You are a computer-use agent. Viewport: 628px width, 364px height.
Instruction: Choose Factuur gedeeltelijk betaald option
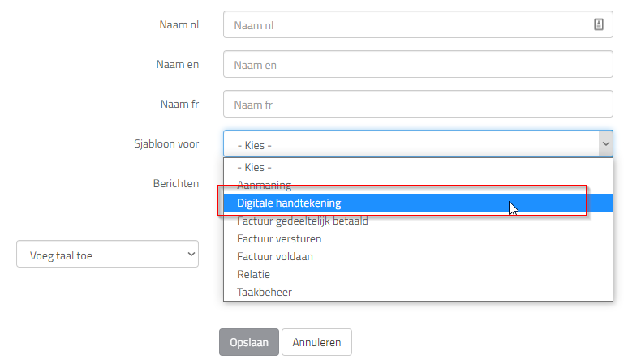(418, 221)
